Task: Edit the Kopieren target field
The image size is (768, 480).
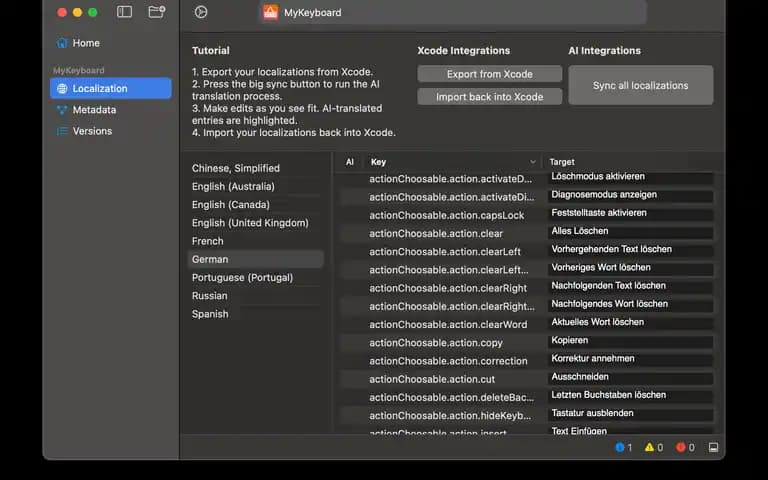Action: point(630,340)
